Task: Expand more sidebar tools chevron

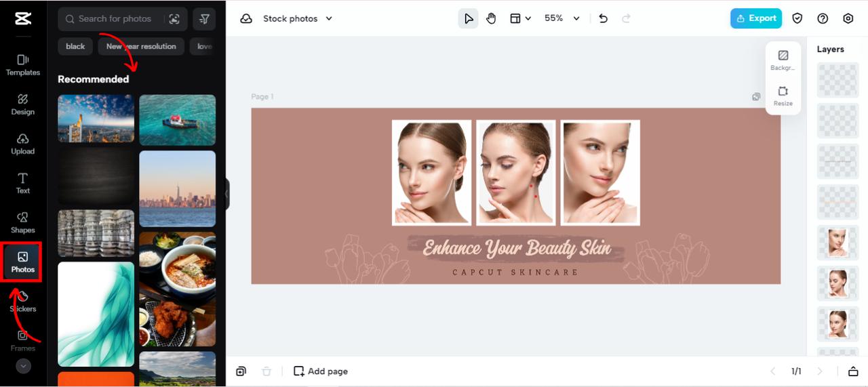Action: tap(23, 366)
